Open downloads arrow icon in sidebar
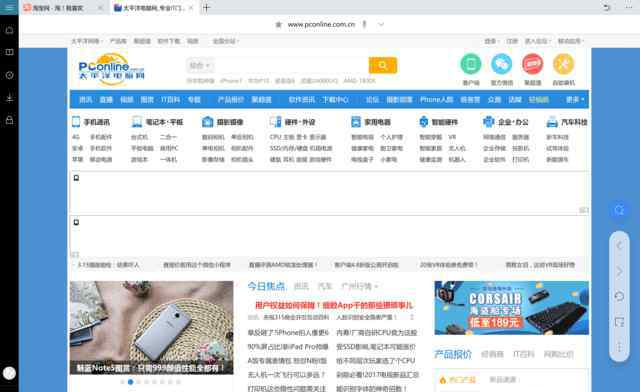Viewport: 640px width, 392px height. (x=9, y=98)
